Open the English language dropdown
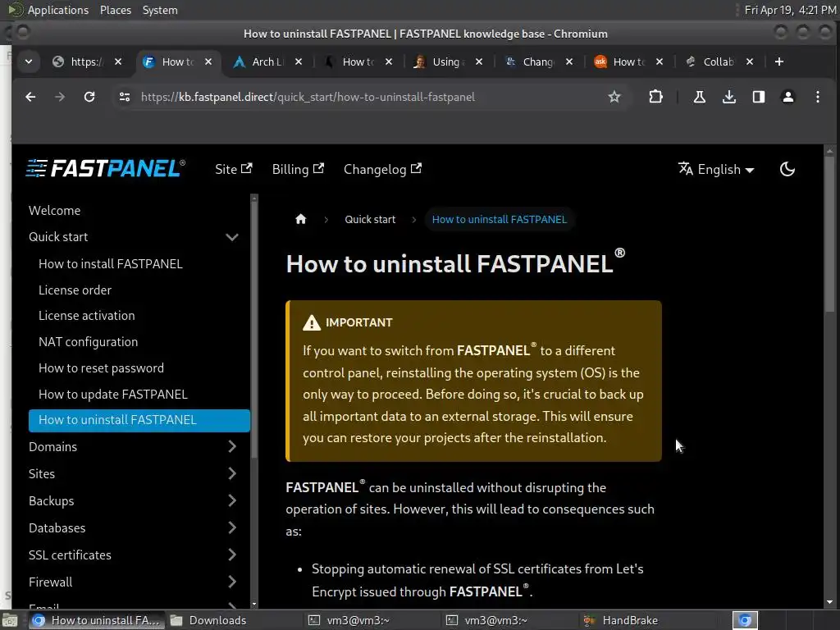Image resolution: width=840 pixels, height=630 pixels. click(x=716, y=169)
